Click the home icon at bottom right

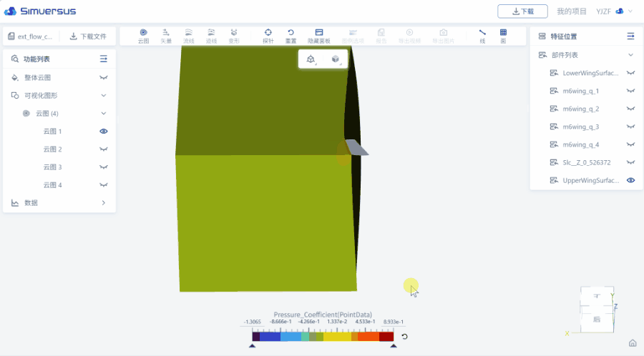click(633, 343)
